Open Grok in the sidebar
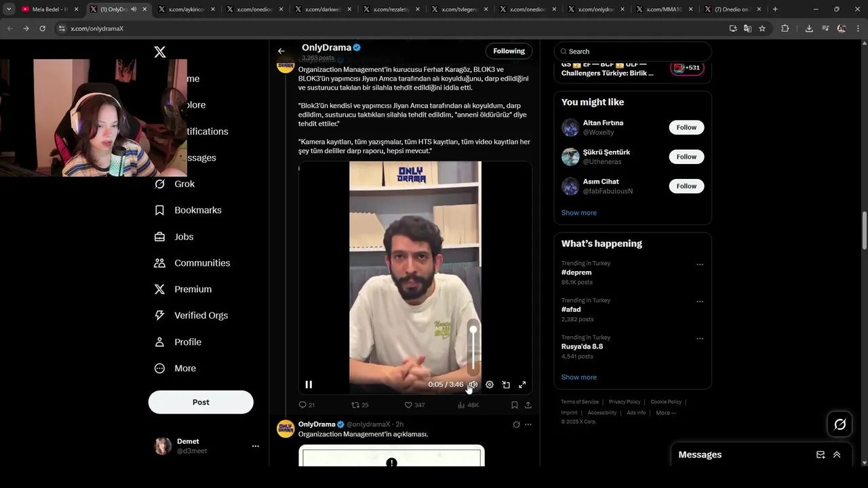 point(175,184)
